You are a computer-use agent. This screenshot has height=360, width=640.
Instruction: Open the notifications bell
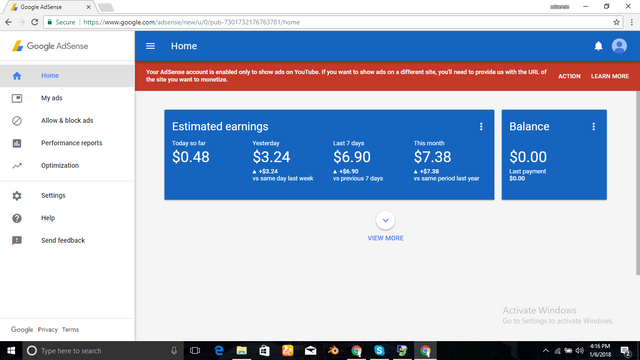pos(598,46)
